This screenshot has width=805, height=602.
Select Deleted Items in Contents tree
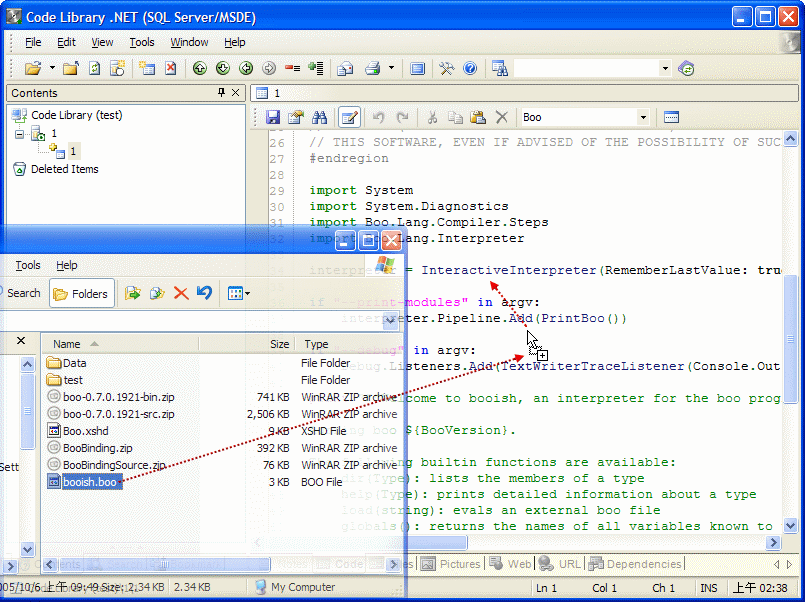[64, 169]
